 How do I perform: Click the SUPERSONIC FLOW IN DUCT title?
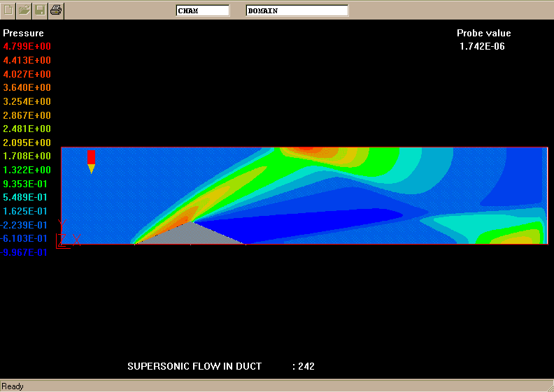194,366
